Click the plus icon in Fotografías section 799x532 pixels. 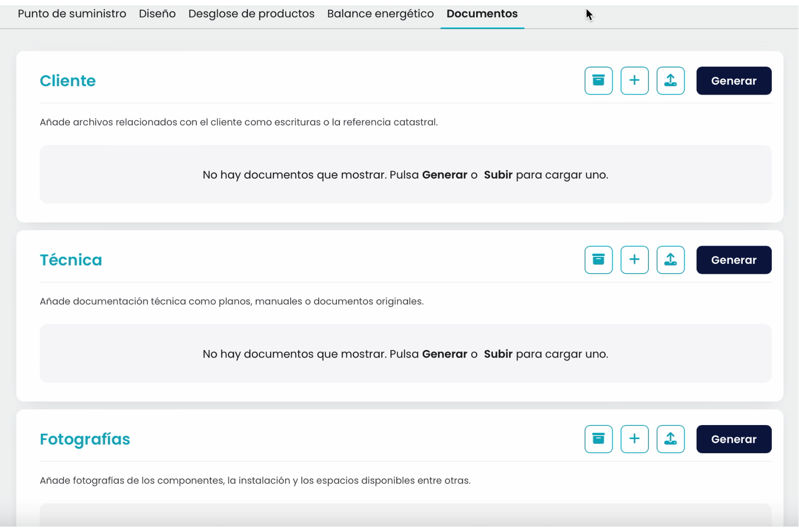click(634, 439)
